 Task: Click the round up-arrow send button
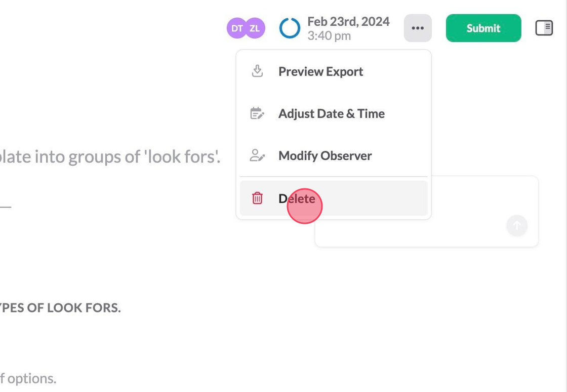(517, 225)
